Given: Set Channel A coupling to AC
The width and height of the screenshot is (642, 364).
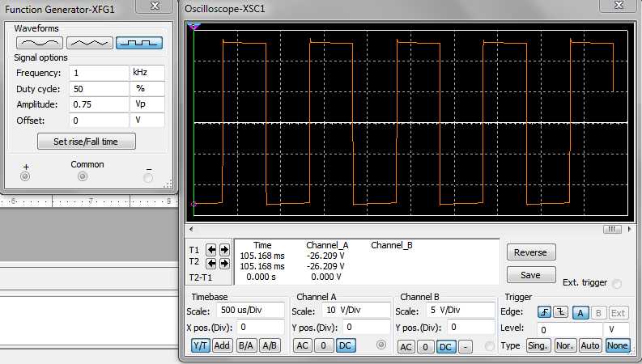Looking at the screenshot, I should point(302,345).
